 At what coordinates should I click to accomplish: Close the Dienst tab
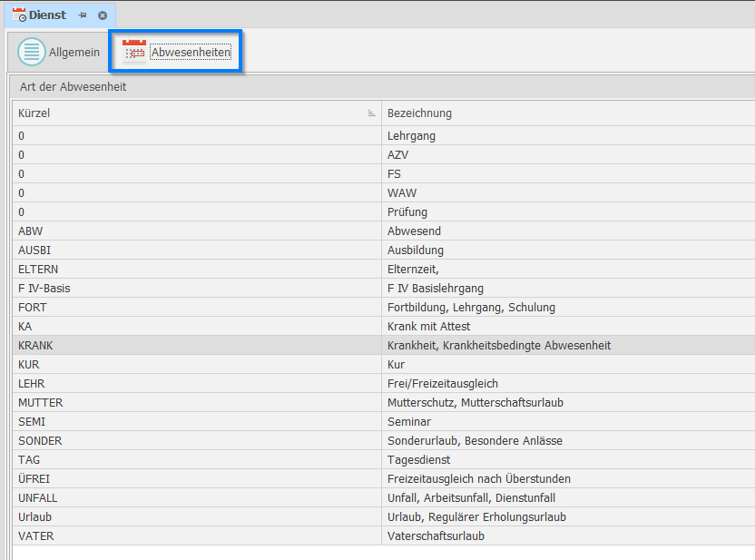(103, 15)
